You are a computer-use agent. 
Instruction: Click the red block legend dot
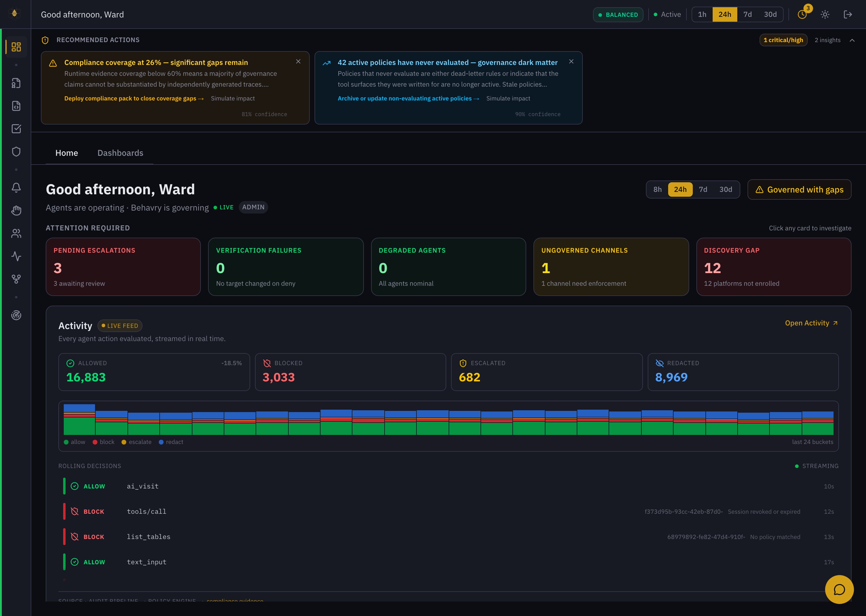pyautogui.click(x=95, y=442)
